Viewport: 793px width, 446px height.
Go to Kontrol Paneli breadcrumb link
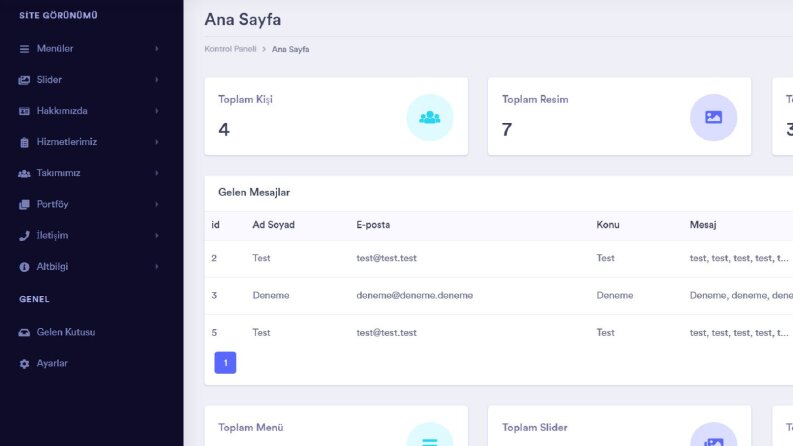point(230,49)
